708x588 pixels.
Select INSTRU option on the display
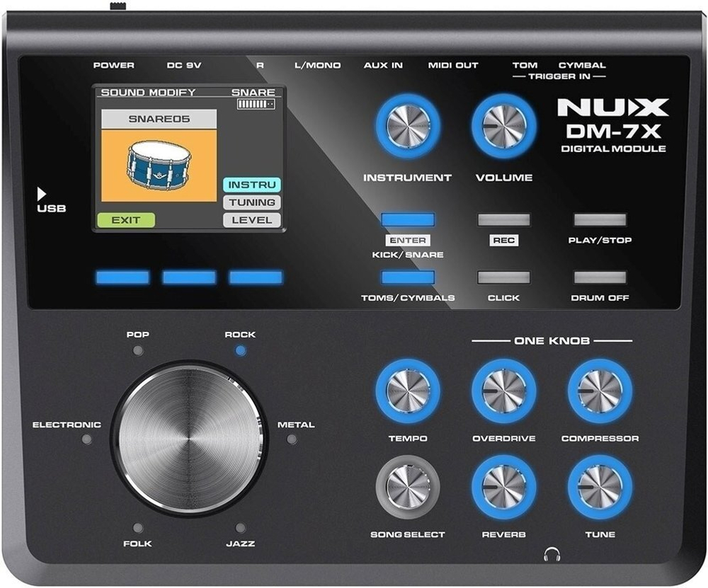pyautogui.click(x=252, y=185)
